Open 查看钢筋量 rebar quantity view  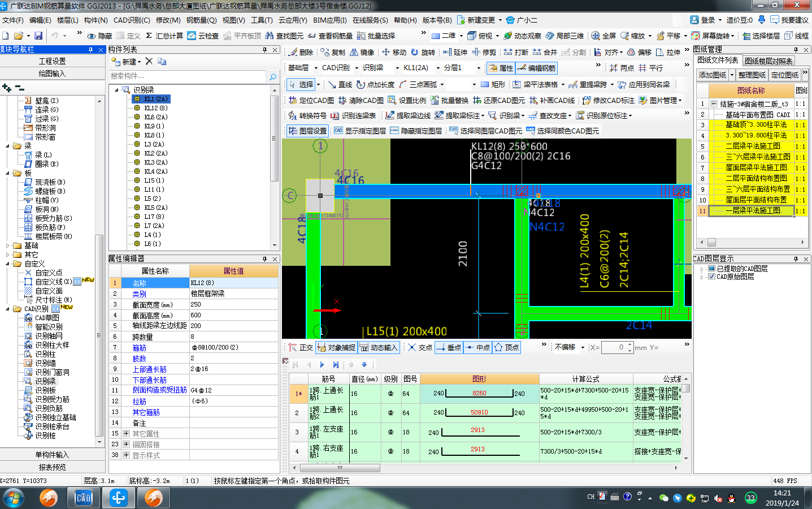click(x=330, y=36)
